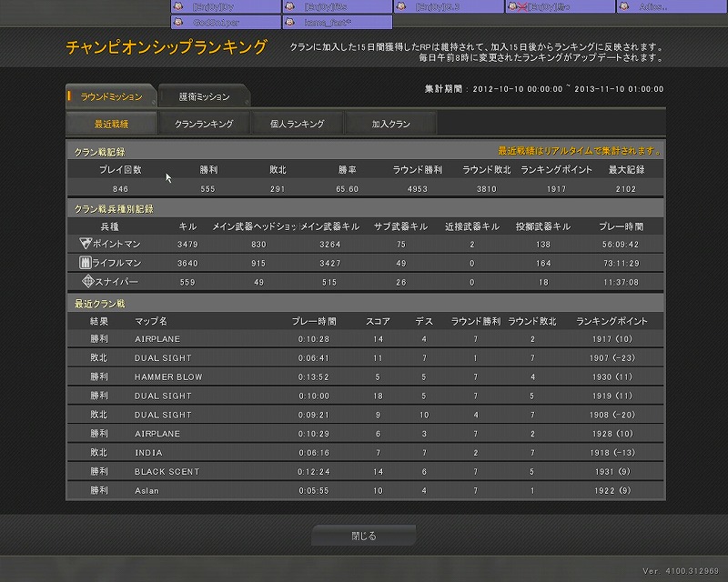Screen dimensions: 728x582
Task: Click the Sniper class crosshair icon
Action: [x=87, y=282]
